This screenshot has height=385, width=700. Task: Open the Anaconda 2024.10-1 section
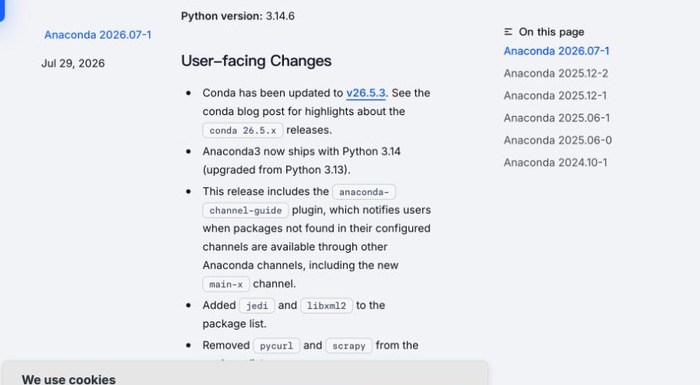pos(555,163)
